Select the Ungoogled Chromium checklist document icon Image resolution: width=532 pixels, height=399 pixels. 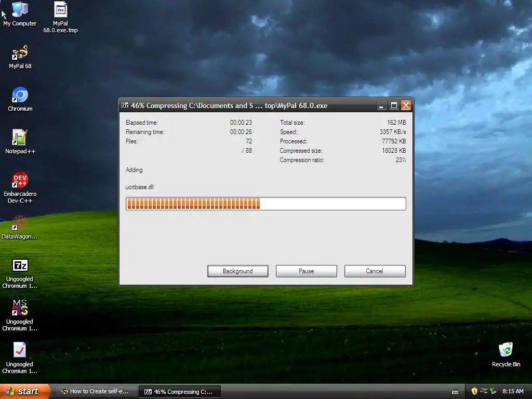click(x=20, y=358)
